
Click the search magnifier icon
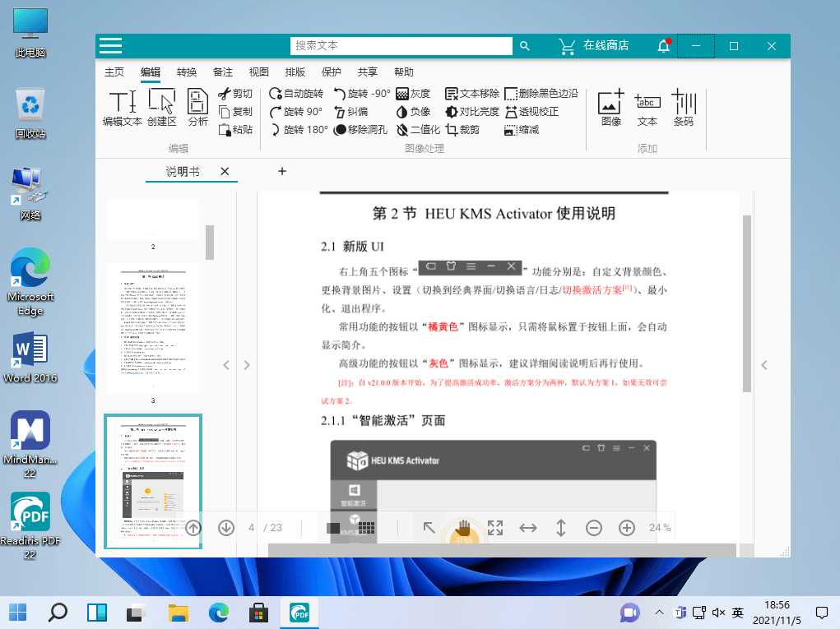(x=524, y=46)
